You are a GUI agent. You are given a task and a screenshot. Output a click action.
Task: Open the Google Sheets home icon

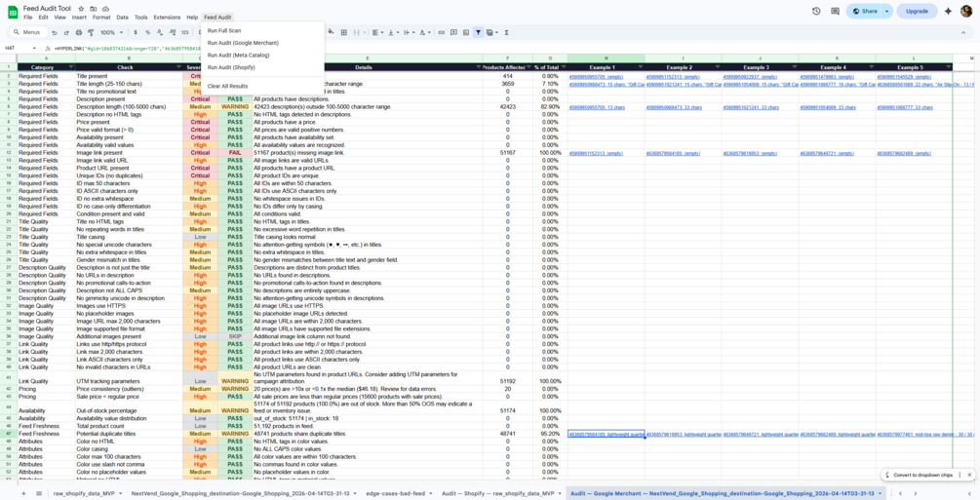pos(13,12)
